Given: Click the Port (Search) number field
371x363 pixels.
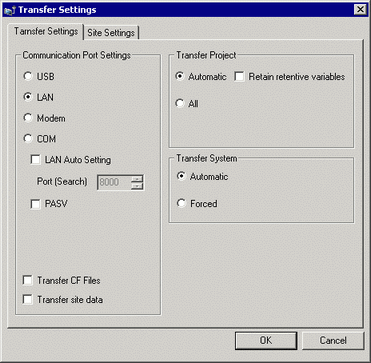Looking at the screenshot, I should tap(114, 182).
